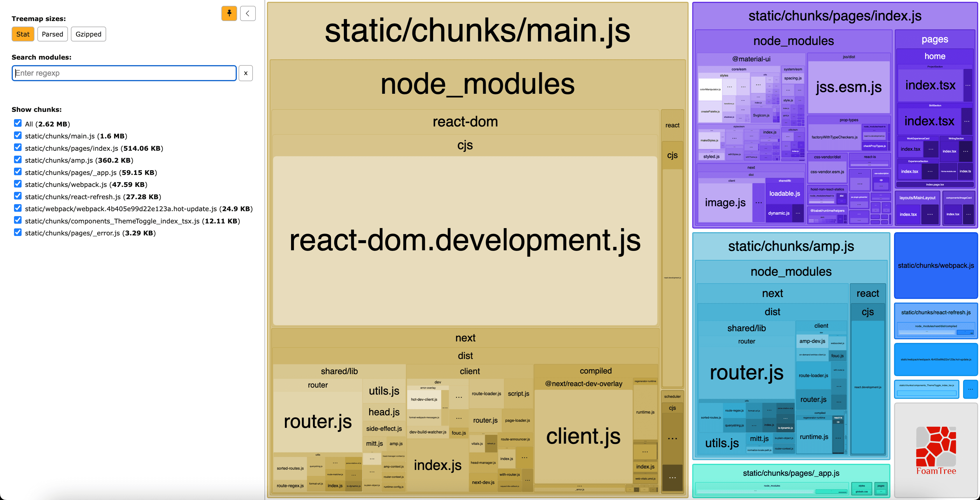Toggle the static/chunks/pages/_error.js checkbox
Viewport: 980px width, 500px height.
pos(18,232)
